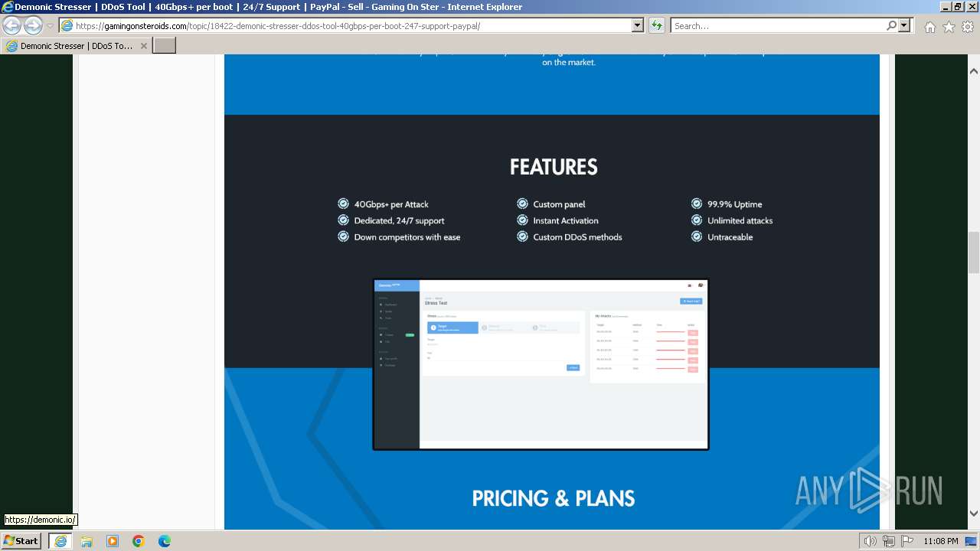
Task: Click the "99.9% Uptime" feature text
Action: point(734,204)
